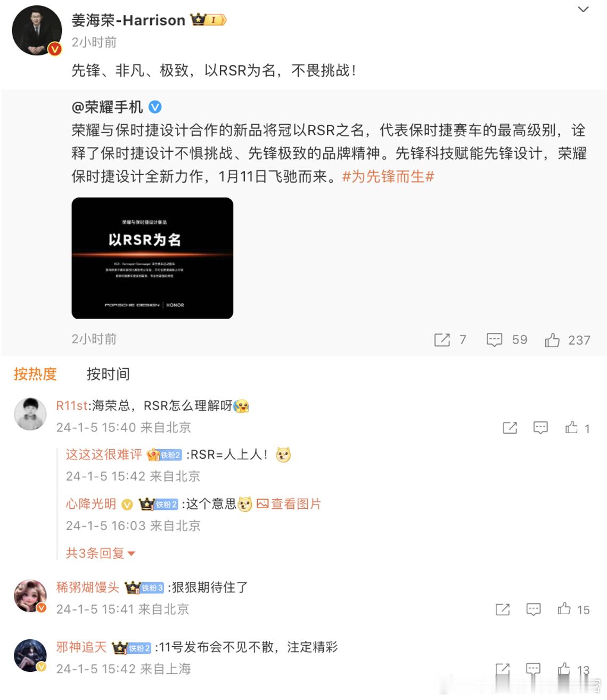Open 姜海荣-Harrison's profile avatar
607x700 pixels.
37,31
